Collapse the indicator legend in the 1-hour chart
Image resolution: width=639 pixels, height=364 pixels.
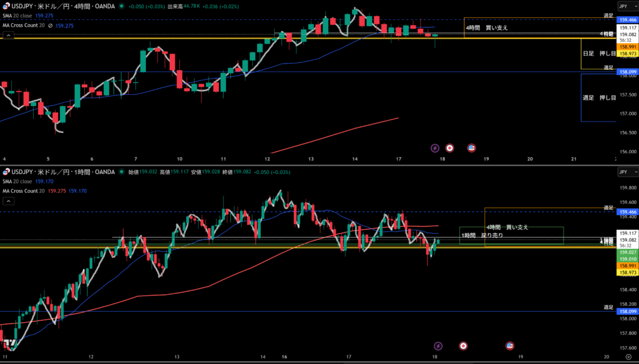click(x=9, y=201)
